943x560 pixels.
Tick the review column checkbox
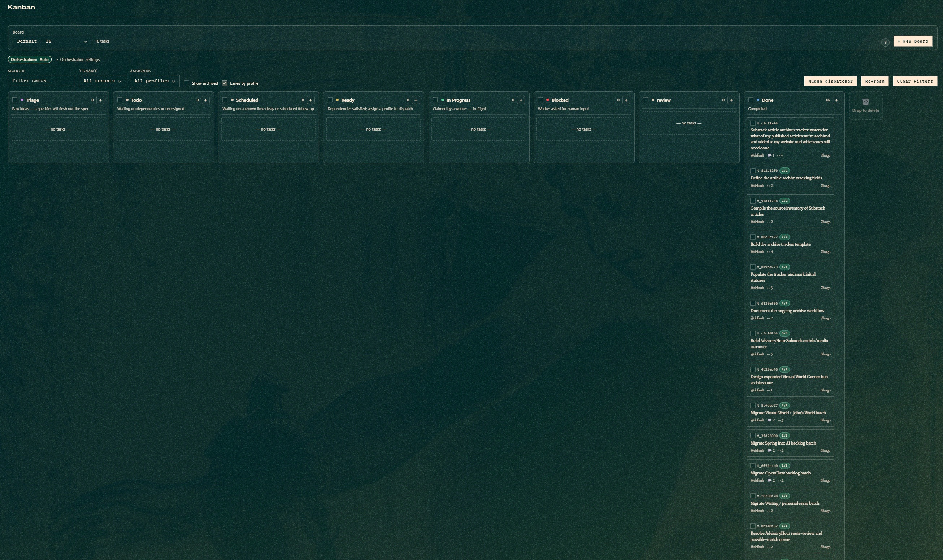pyautogui.click(x=646, y=100)
